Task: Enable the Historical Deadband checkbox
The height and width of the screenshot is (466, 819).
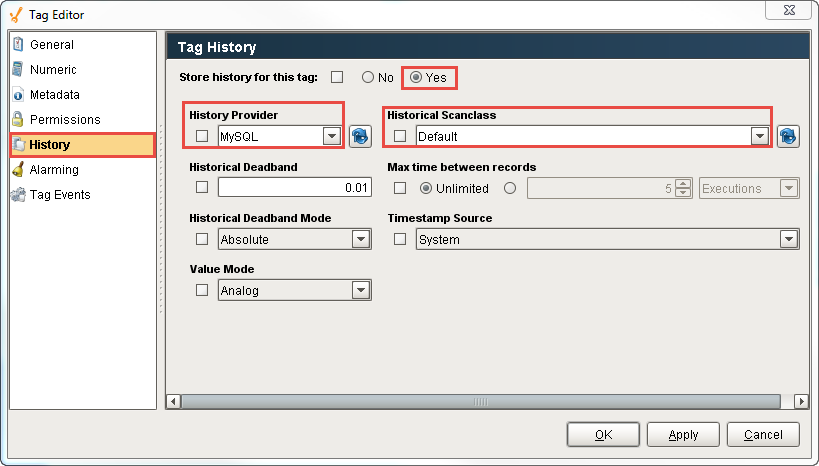Action: click(202, 187)
